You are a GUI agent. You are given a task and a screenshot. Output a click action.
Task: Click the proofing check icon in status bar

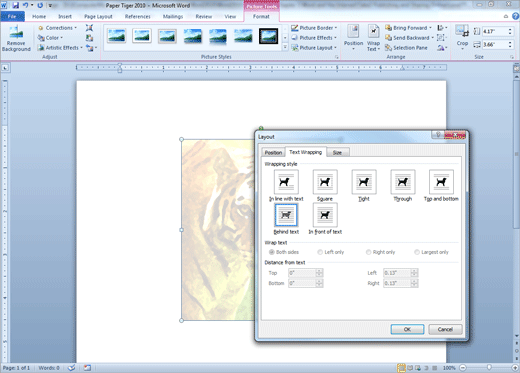click(72, 368)
